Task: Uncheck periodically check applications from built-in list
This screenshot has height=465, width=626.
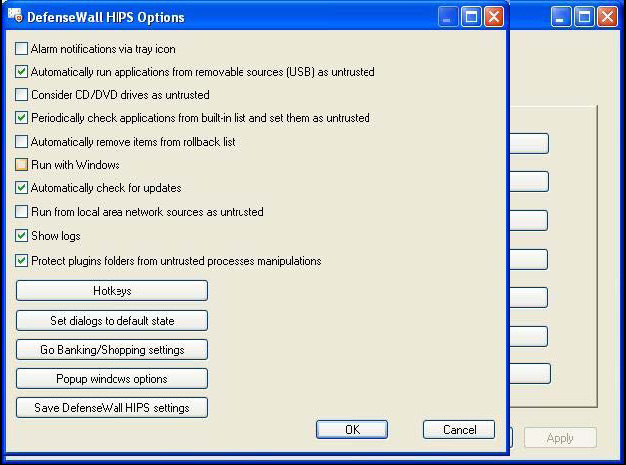Action: (x=21, y=118)
